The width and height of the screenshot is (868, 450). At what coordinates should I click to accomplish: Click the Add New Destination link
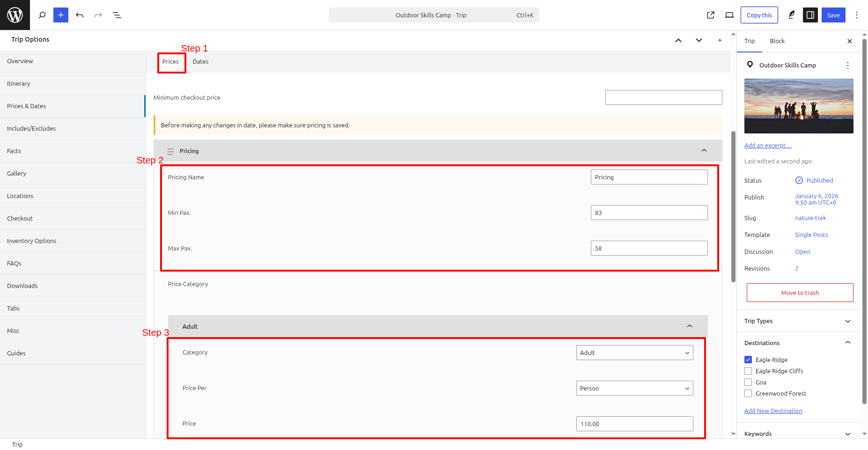[773, 411]
